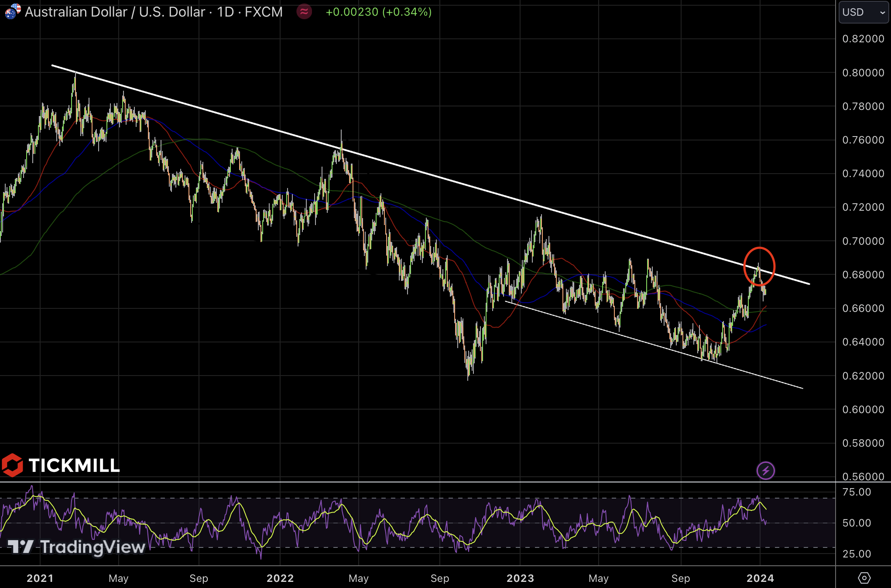Open chart settings hexagon gear icon
891x588 pixels.
(864, 578)
